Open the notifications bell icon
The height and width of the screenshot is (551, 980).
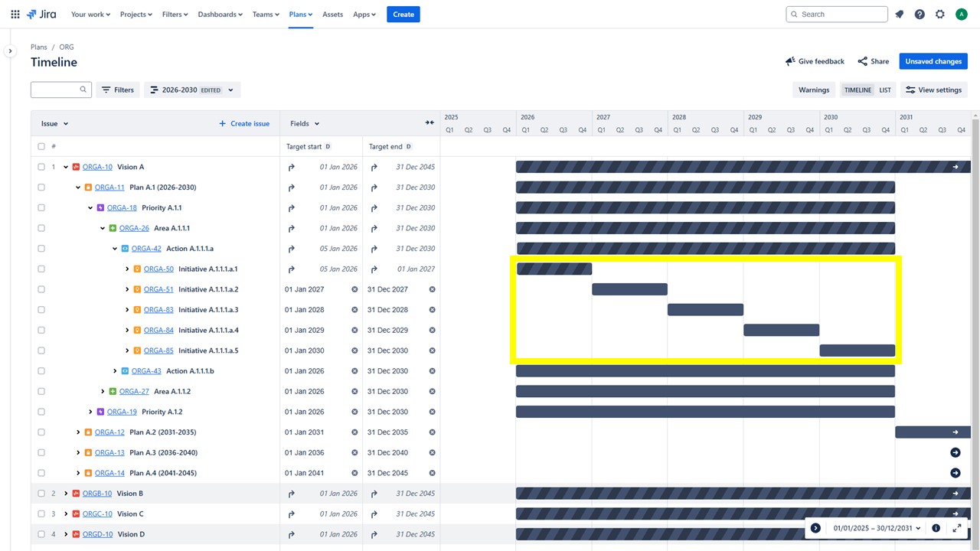[x=900, y=15]
